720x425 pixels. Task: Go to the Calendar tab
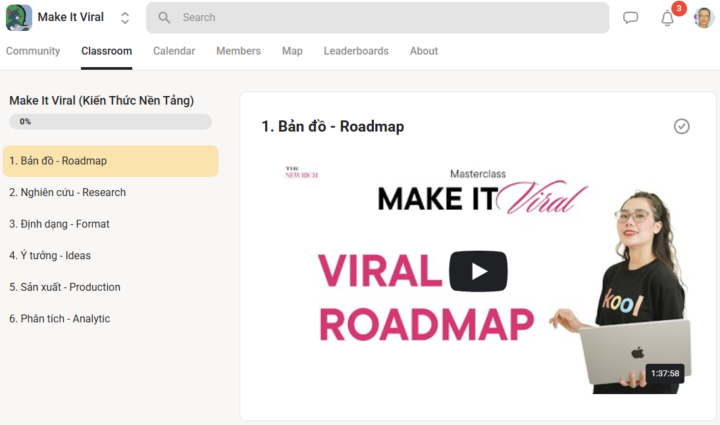click(x=174, y=51)
